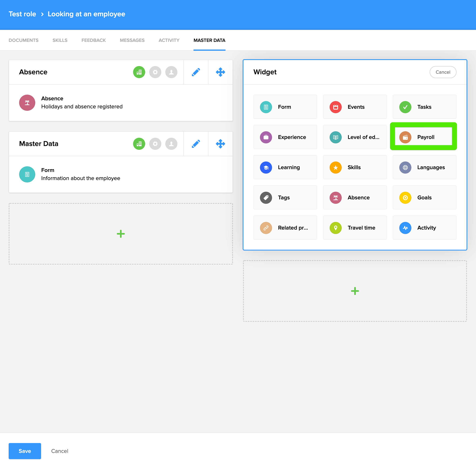The width and height of the screenshot is (476, 468).
Task: Pick the Travel time widget
Action: pyautogui.click(x=355, y=228)
